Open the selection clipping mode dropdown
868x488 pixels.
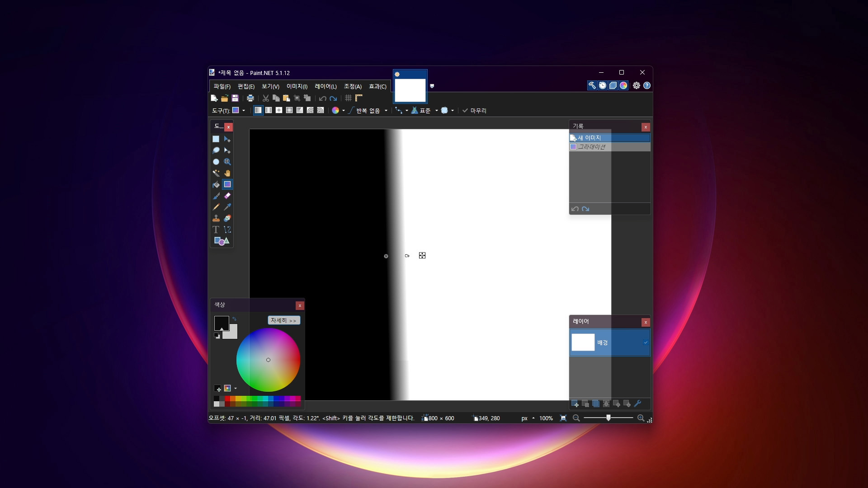[x=448, y=110]
